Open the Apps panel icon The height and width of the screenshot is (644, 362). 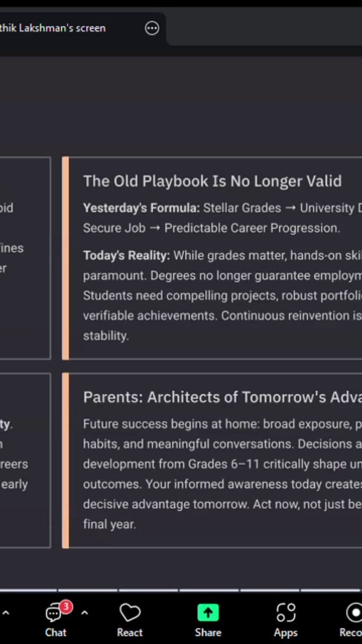coord(286,612)
